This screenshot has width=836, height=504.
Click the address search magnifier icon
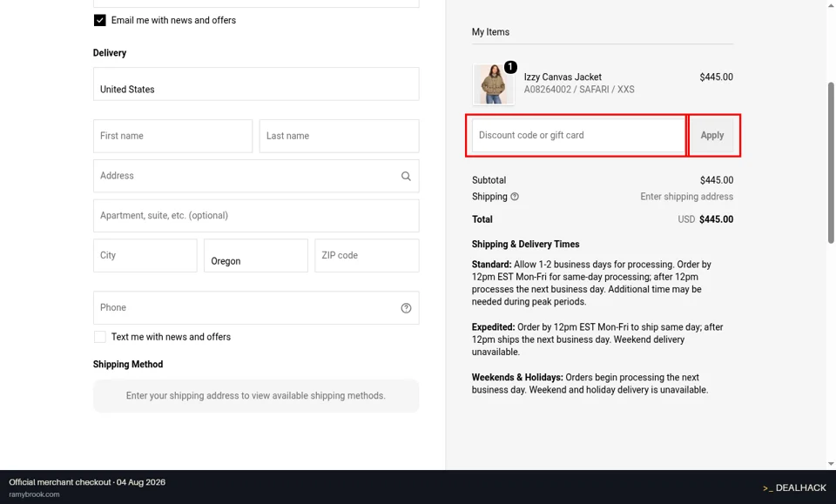(x=406, y=176)
